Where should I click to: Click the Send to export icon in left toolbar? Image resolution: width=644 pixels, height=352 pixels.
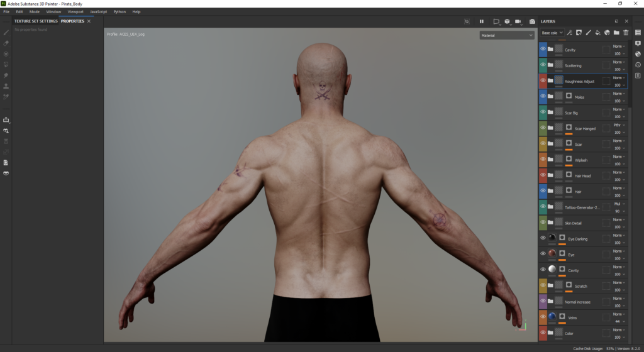[x=6, y=120]
